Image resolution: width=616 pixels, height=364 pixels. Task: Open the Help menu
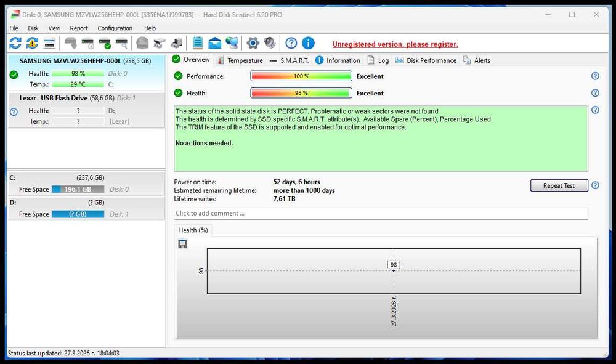tap(150, 28)
